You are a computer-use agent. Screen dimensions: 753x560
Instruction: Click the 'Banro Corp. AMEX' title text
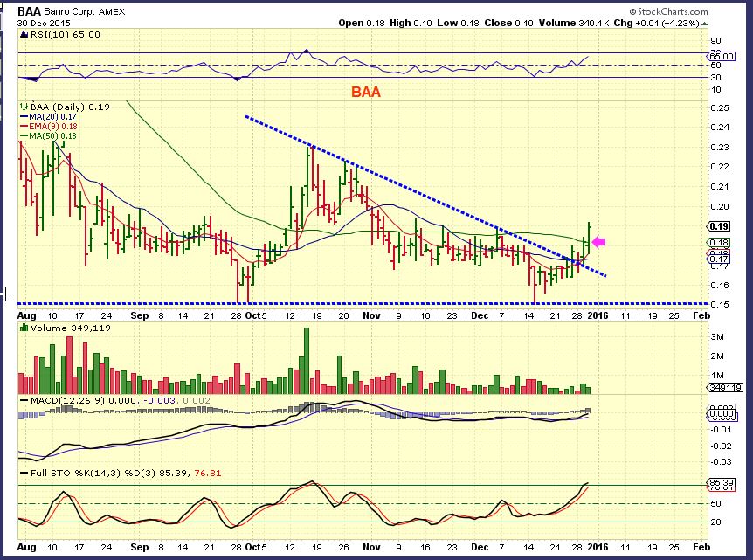pos(85,12)
